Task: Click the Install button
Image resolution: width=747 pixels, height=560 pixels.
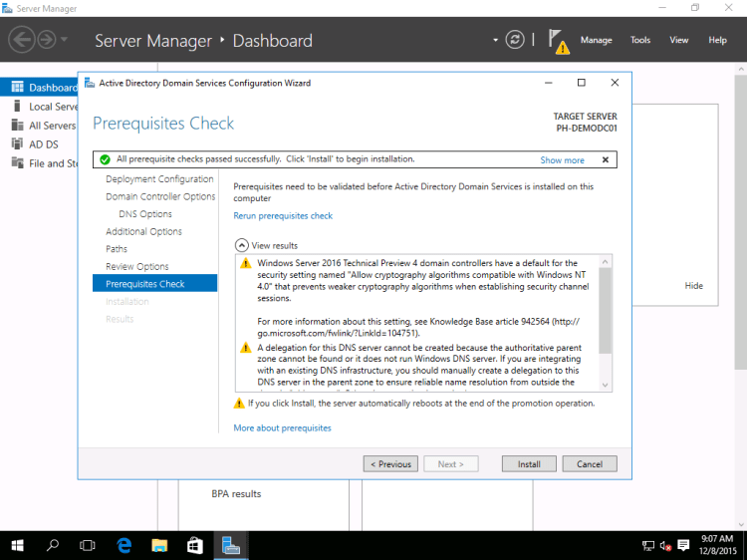Action: 529,463
